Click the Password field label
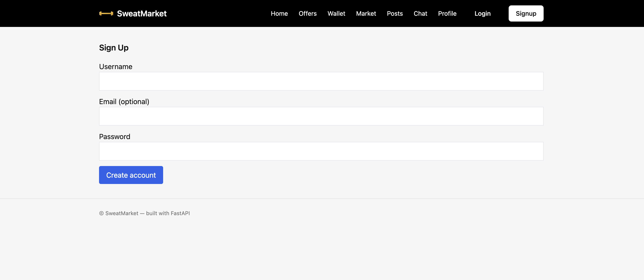The width and height of the screenshot is (644, 280). [x=115, y=137]
